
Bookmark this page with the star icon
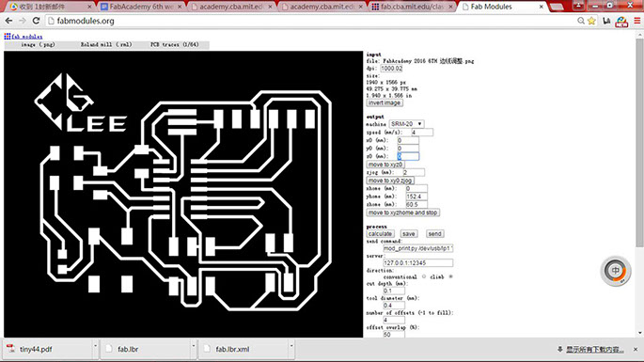click(x=591, y=21)
